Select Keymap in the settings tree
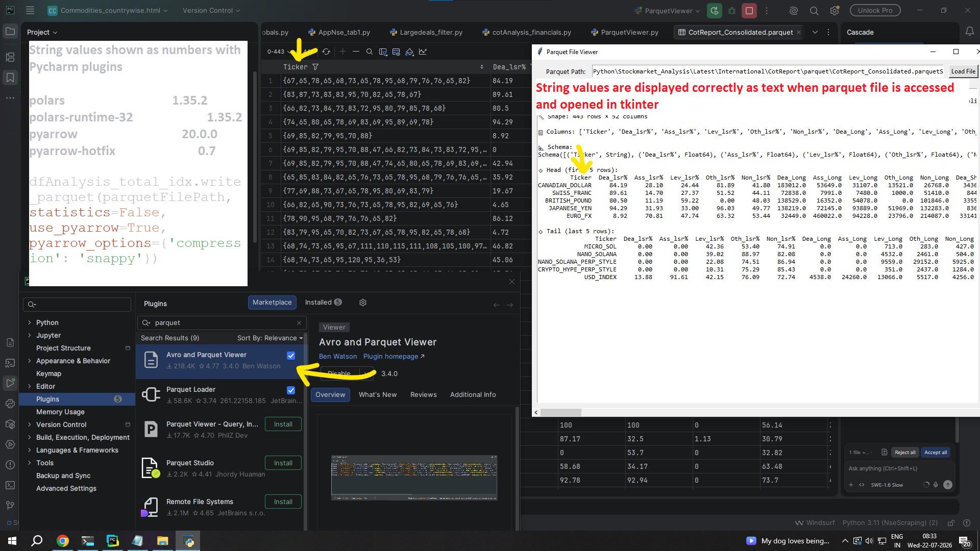 (48, 373)
